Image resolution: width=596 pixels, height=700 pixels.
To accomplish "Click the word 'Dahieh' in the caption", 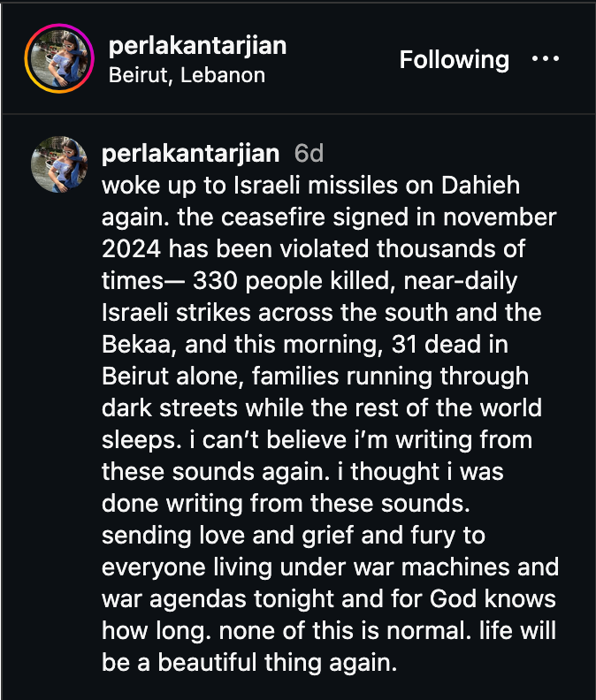I will click(x=481, y=186).
